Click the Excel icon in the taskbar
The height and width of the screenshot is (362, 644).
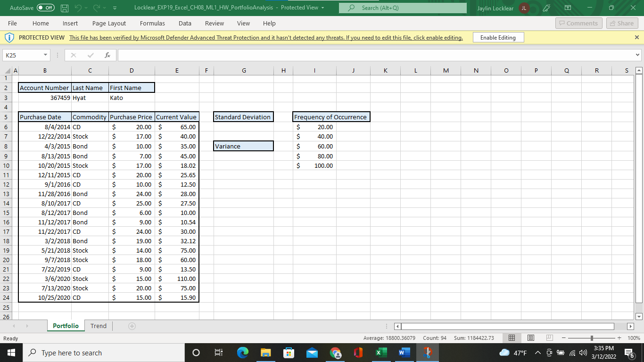click(381, 353)
